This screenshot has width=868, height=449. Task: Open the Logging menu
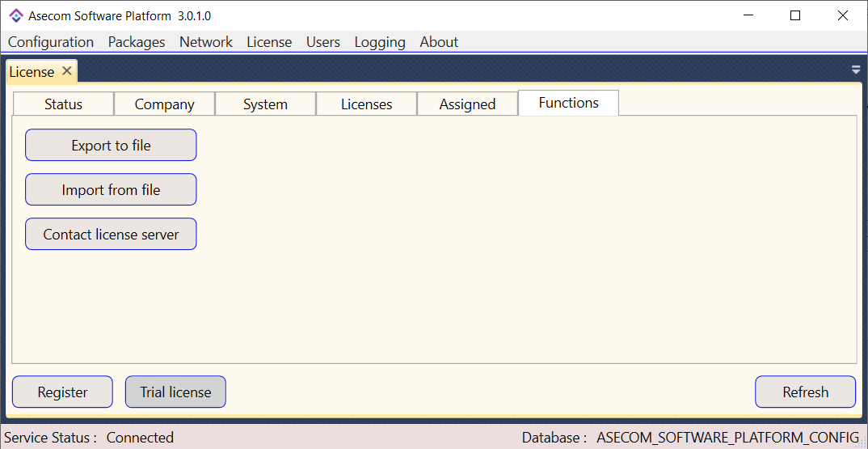tap(380, 42)
